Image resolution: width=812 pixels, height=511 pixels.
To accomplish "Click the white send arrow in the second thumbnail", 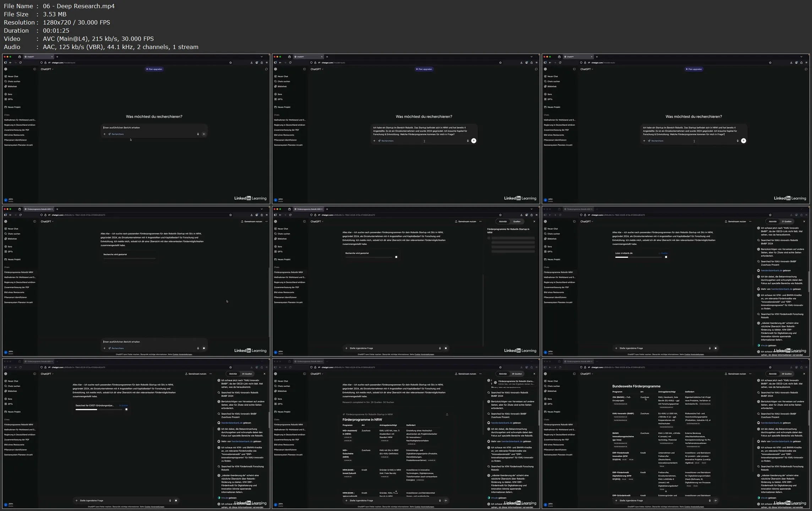I will (x=474, y=141).
